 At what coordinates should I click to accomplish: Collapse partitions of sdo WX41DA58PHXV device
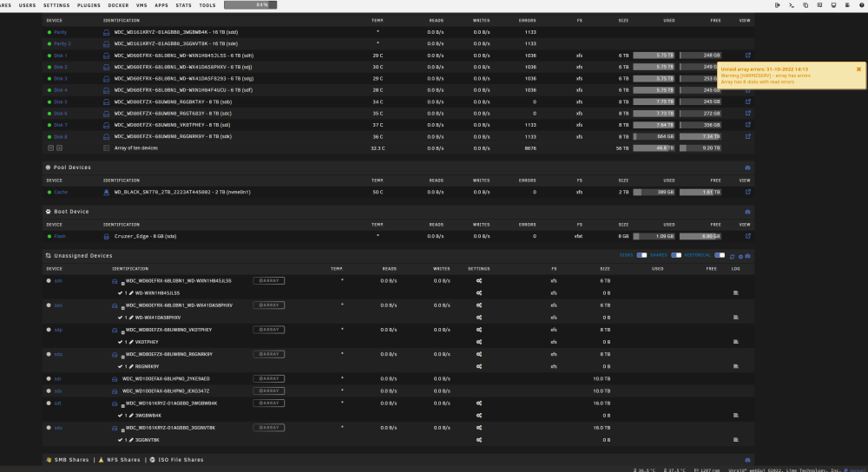[122, 307]
